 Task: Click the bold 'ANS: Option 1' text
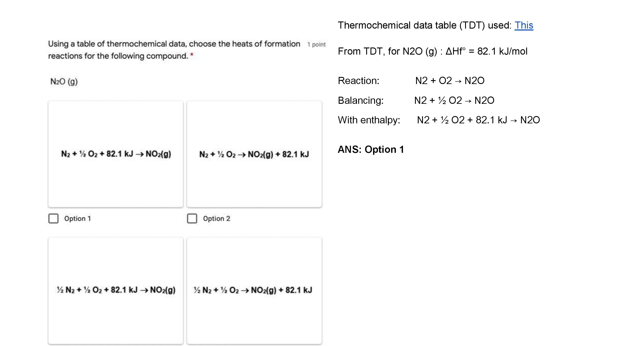pyautogui.click(x=371, y=149)
